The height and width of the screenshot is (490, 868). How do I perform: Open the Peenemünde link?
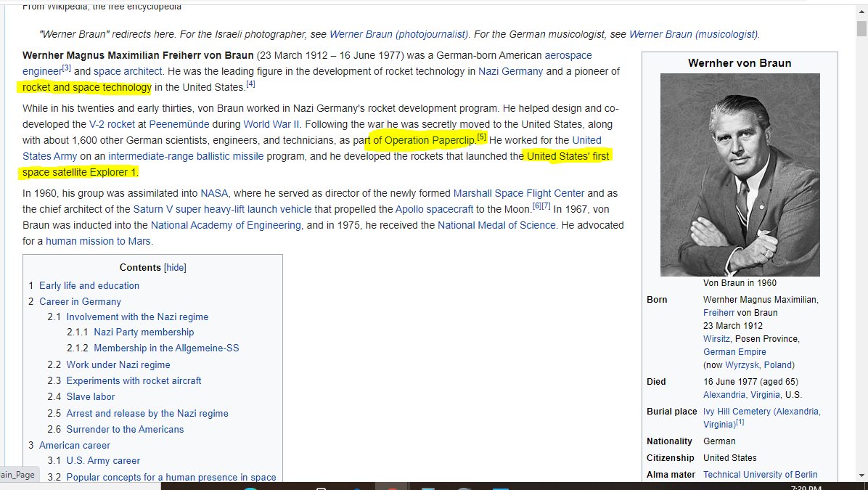(179, 125)
